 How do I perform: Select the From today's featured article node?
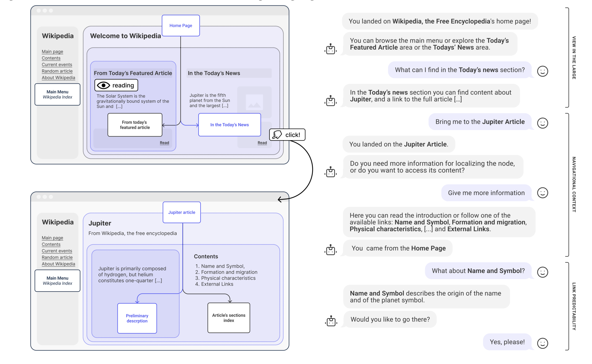pos(135,125)
